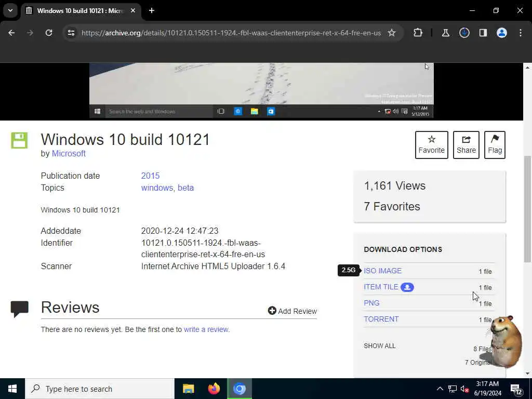
Task: Click the Addeddate value 2020-12-24 12:47:23
Action: [x=180, y=231]
